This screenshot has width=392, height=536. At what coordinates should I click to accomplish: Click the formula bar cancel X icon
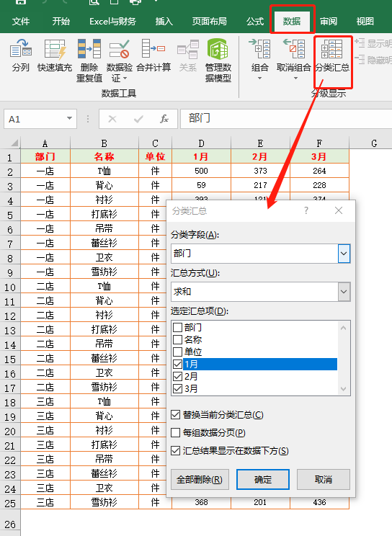point(112,119)
